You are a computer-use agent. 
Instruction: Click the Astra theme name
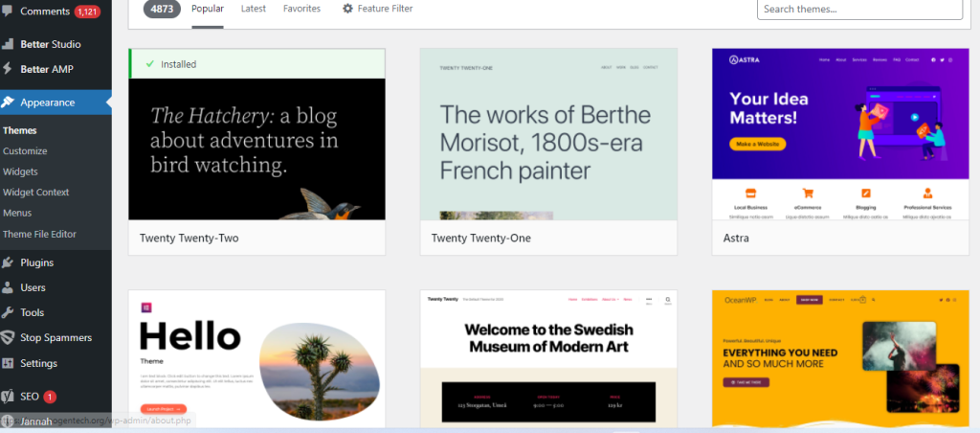[x=736, y=239]
